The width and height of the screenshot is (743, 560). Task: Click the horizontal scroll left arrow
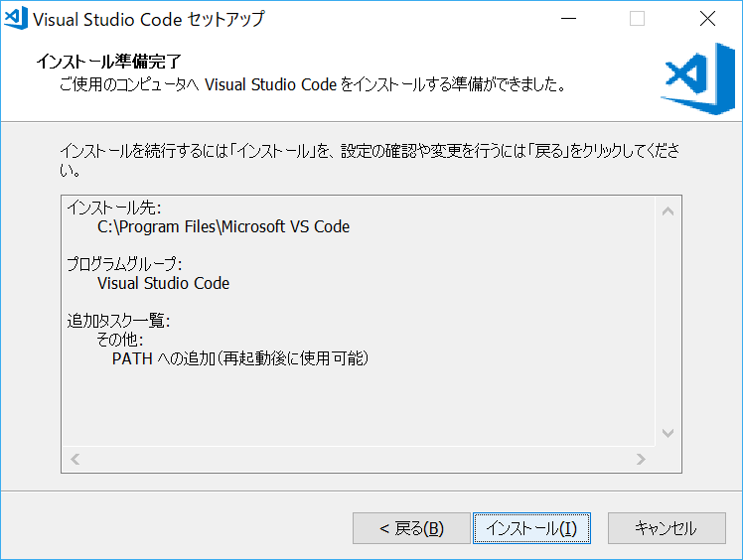(x=74, y=459)
